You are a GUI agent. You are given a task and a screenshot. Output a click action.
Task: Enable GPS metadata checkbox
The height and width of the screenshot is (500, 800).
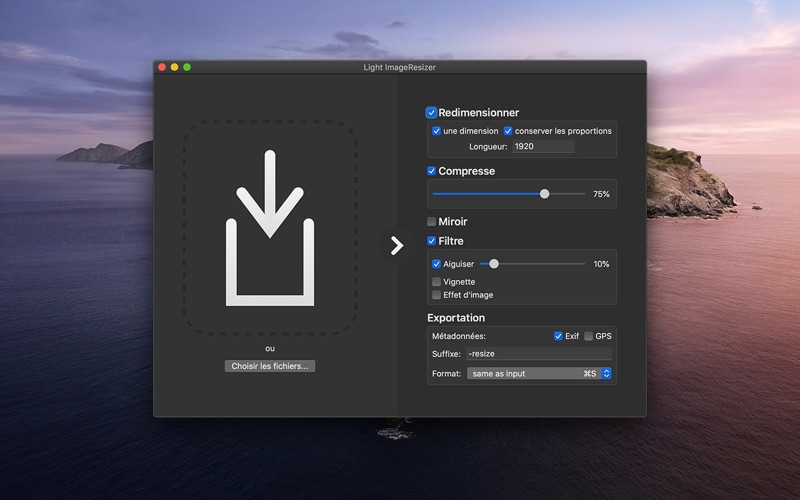[589, 336]
